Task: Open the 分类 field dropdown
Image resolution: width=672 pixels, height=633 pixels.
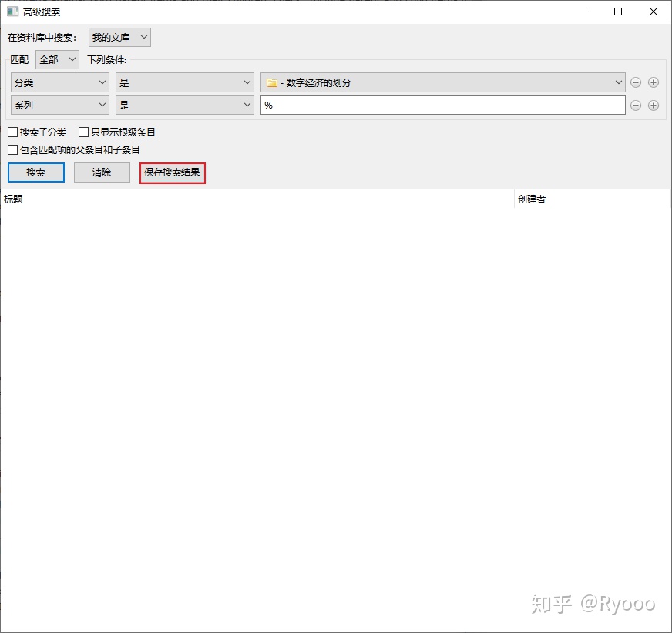Action: 60,82
